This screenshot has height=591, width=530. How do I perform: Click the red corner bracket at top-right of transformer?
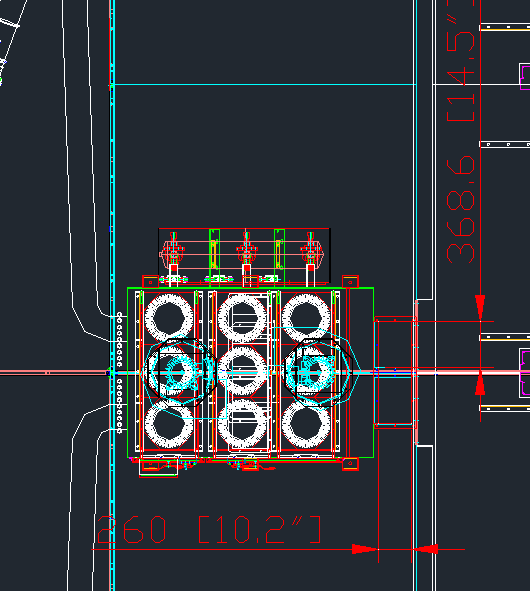coord(350,282)
